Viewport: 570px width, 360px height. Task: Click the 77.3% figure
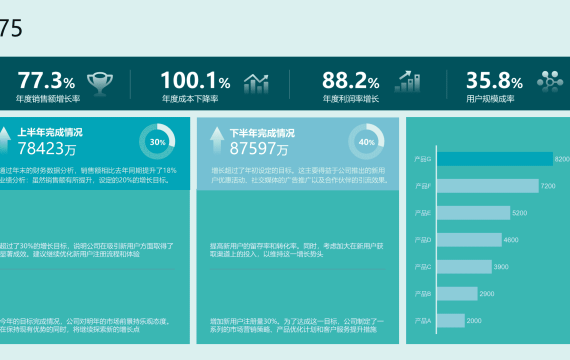pyautogui.click(x=46, y=81)
